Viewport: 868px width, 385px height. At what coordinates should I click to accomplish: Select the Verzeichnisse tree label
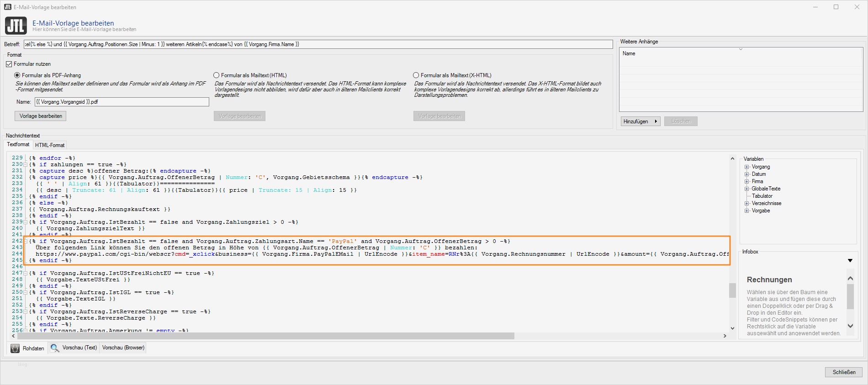[x=767, y=204]
